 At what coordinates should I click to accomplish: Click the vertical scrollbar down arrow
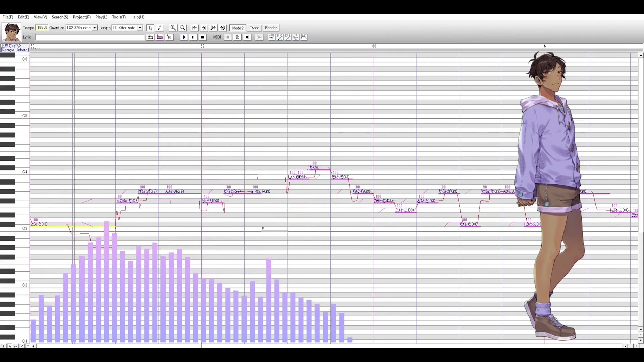[641, 330]
